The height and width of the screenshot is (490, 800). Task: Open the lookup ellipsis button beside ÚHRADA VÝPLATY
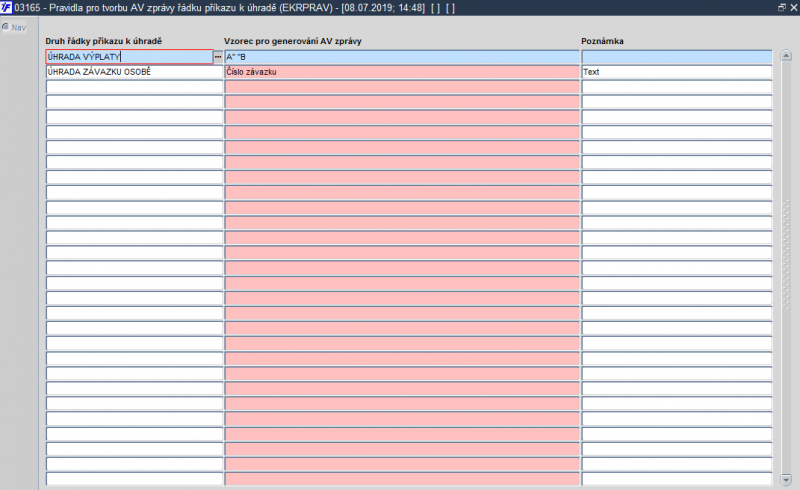coord(218,57)
